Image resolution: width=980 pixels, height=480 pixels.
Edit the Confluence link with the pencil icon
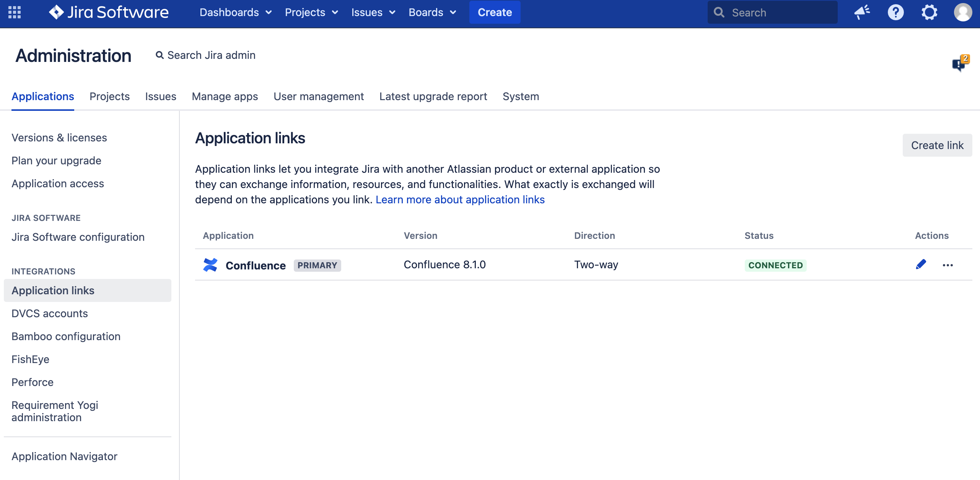921,264
